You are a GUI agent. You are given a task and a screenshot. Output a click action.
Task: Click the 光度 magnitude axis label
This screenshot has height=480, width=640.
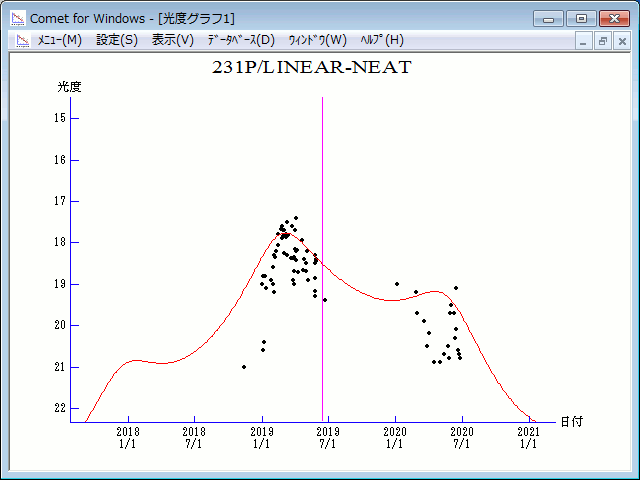click(x=69, y=87)
